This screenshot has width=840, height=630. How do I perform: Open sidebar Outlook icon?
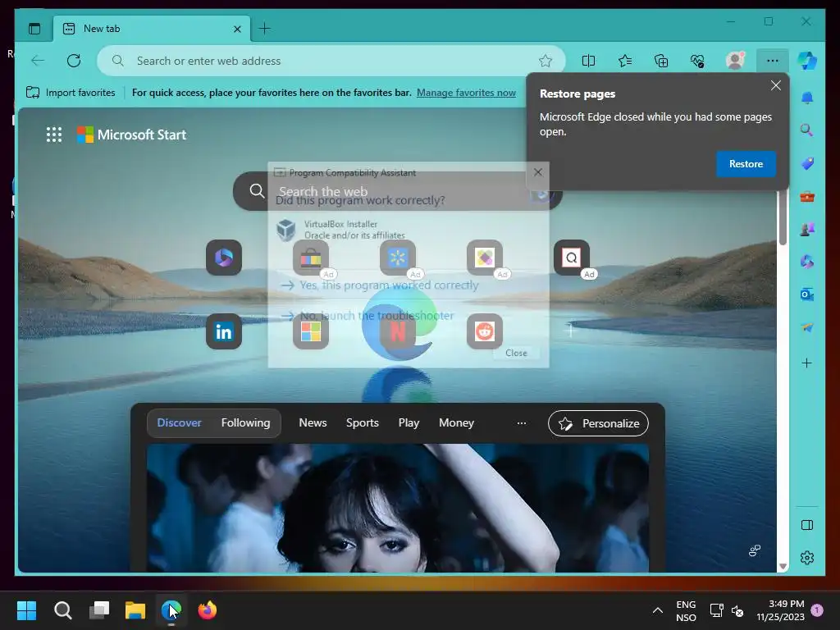point(807,294)
